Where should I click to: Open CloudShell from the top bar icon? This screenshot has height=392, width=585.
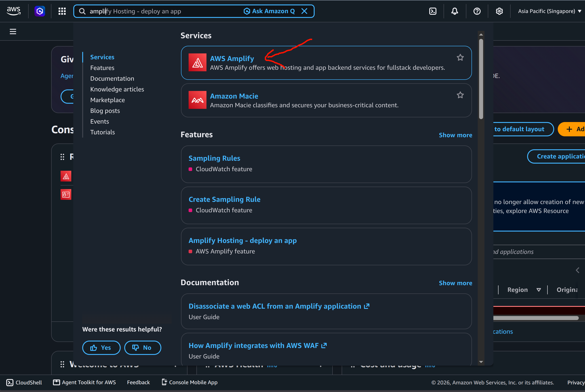(x=433, y=11)
